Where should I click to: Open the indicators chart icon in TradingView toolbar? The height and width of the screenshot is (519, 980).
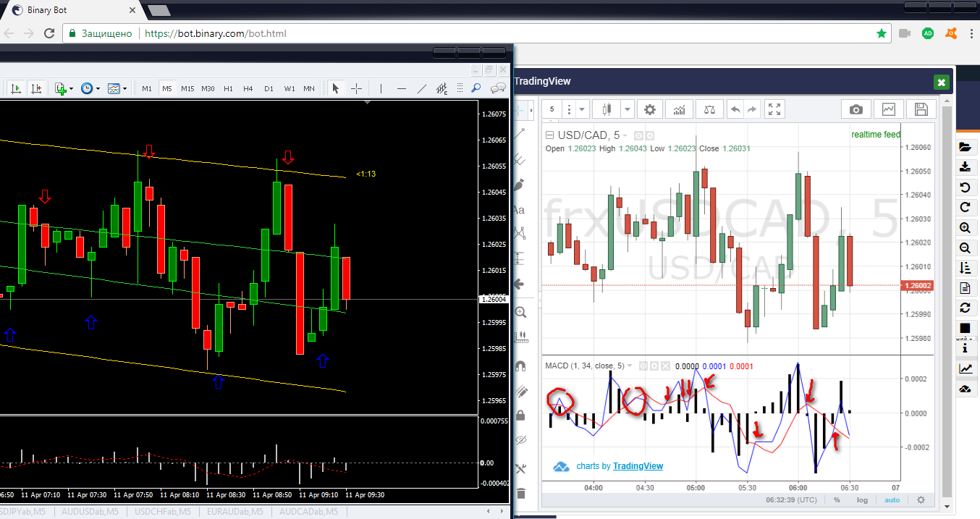click(680, 109)
